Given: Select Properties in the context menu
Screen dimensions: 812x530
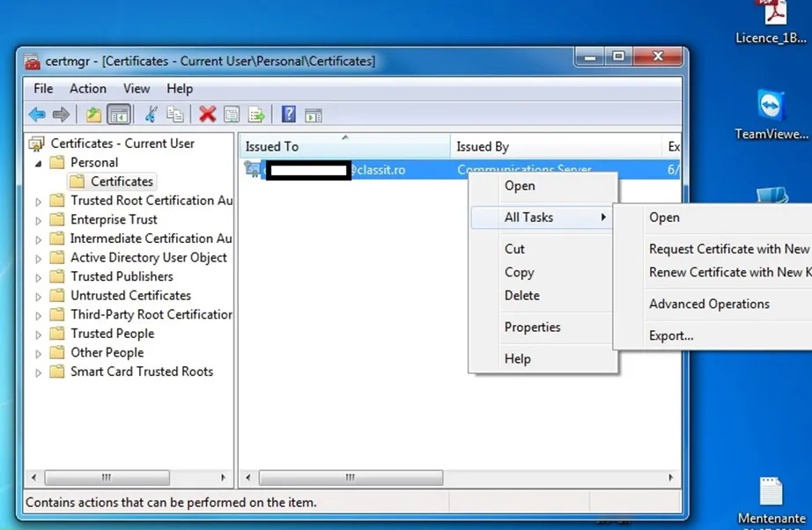Looking at the screenshot, I should tap(532, 327).
